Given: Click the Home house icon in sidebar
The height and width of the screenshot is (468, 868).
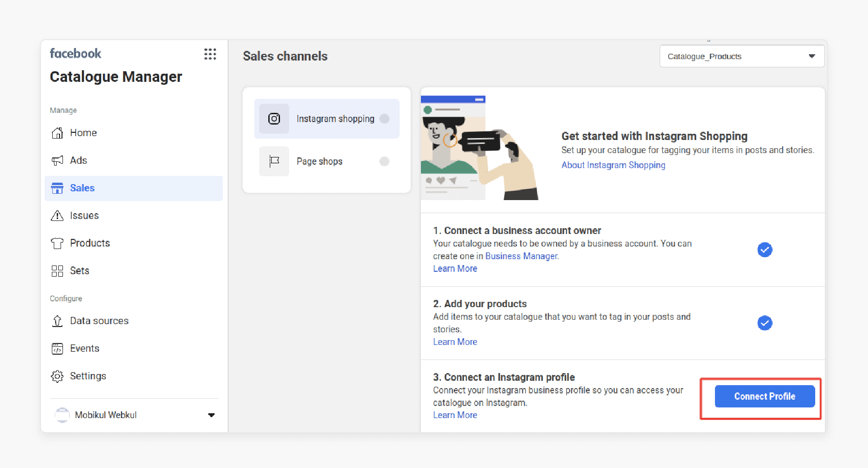Looking at the screenshot, I should 57,133.
